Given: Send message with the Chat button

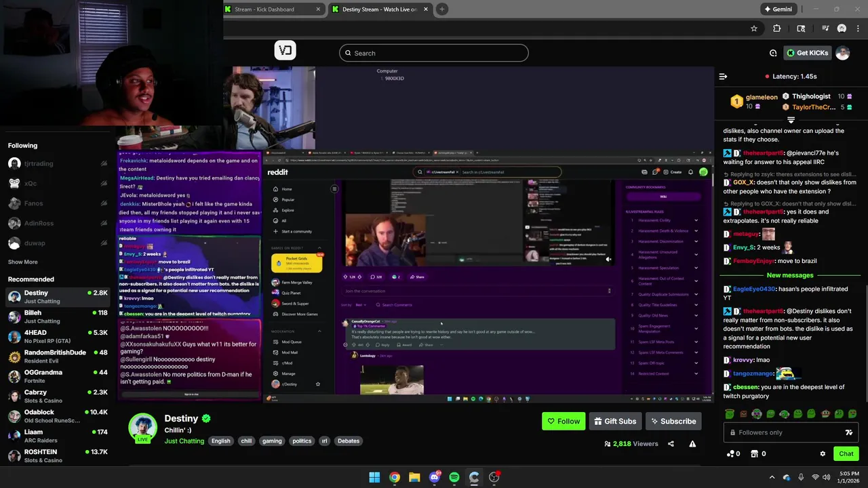Looking at the screenshot, I should (846, 453).
